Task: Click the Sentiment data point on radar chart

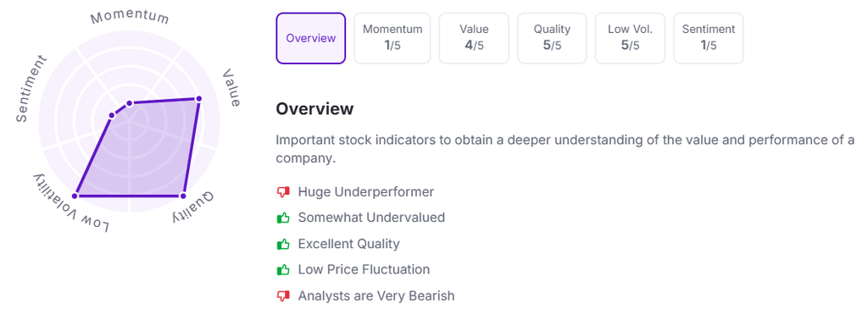Action: [x=112, y=115]
